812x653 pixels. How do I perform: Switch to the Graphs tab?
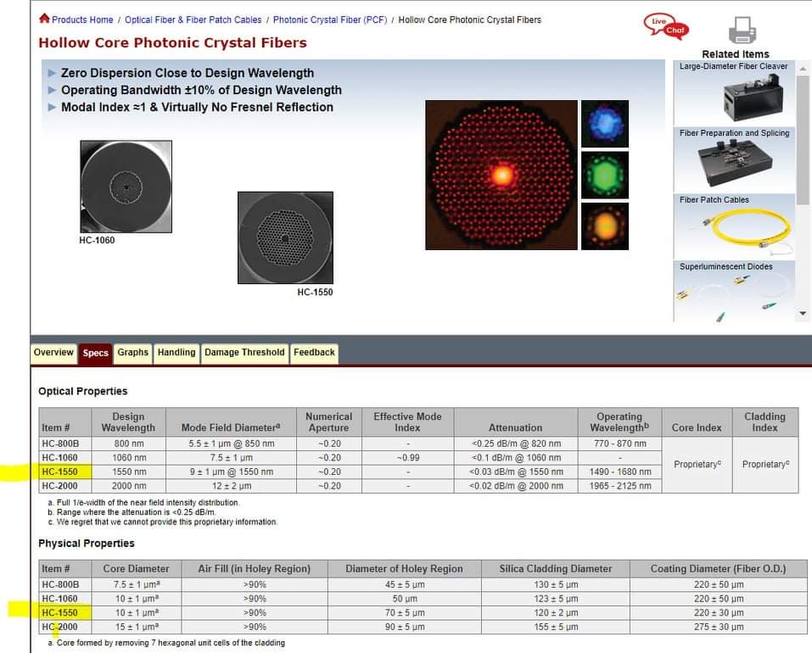tap(132, 353)
